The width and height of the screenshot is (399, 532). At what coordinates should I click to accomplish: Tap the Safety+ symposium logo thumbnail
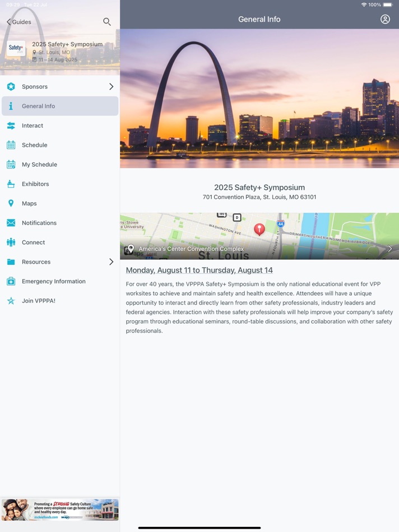click(16, 49)
